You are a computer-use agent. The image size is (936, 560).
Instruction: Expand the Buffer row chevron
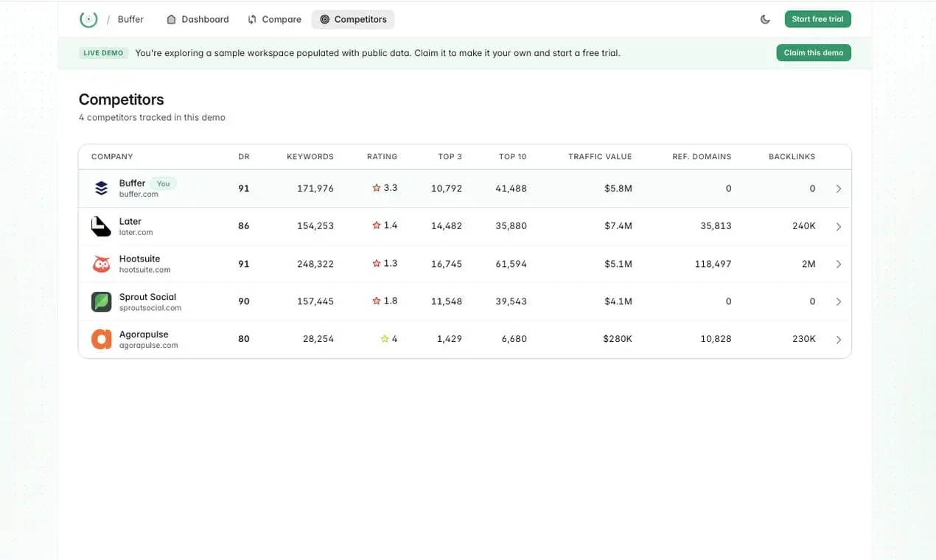click(x=839, y=189)
